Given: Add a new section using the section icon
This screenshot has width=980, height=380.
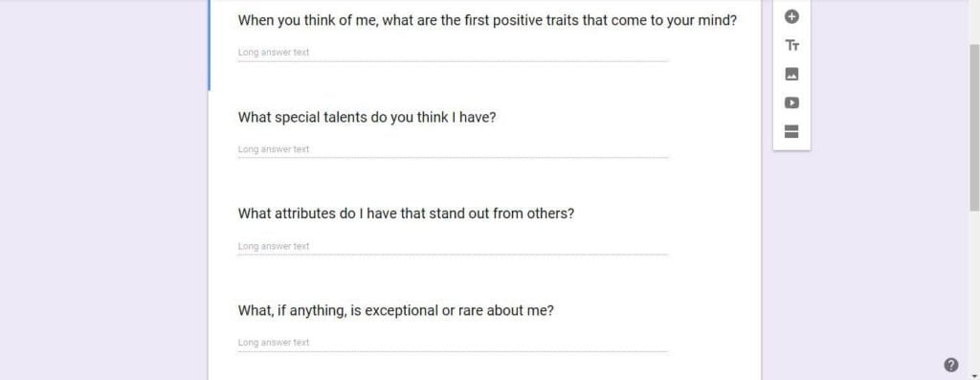Looking at the screenshot, I should pos(791,132).
